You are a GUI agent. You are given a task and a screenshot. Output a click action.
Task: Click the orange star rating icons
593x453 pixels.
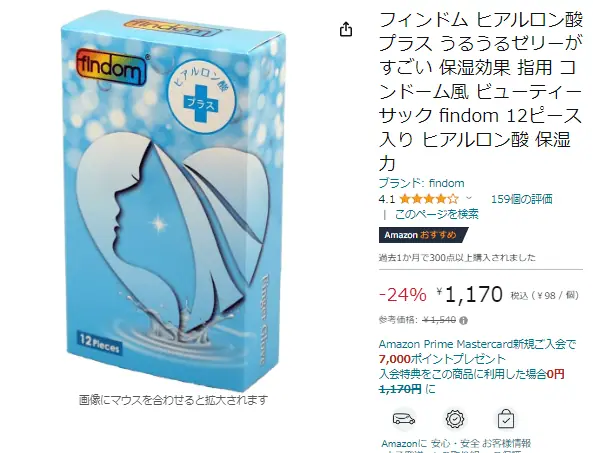click(429, 199)
